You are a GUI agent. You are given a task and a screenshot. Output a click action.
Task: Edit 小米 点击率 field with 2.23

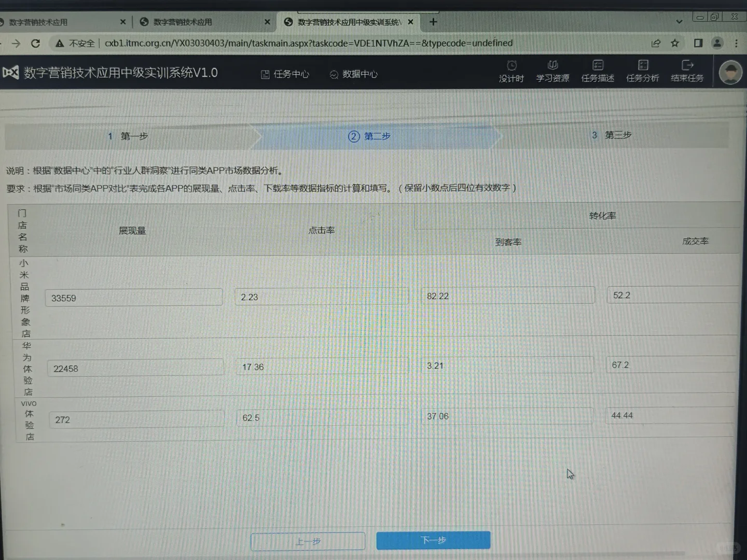click(322, 297)
